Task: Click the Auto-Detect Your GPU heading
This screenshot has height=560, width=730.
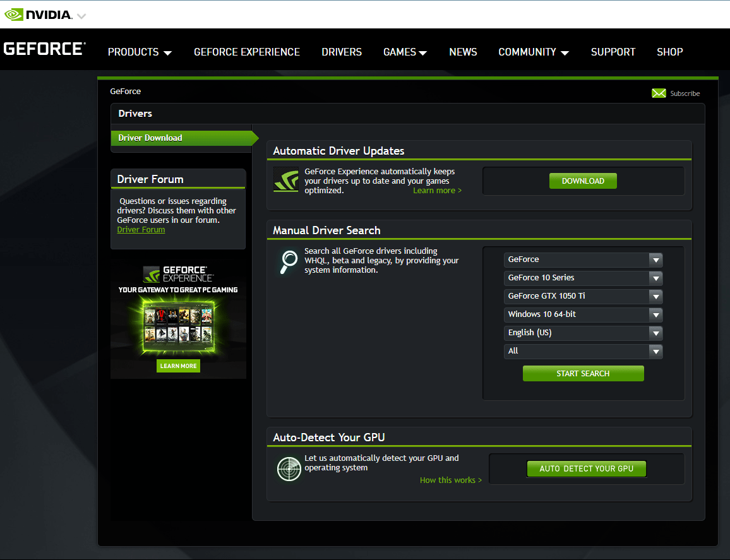Action: 328,438
